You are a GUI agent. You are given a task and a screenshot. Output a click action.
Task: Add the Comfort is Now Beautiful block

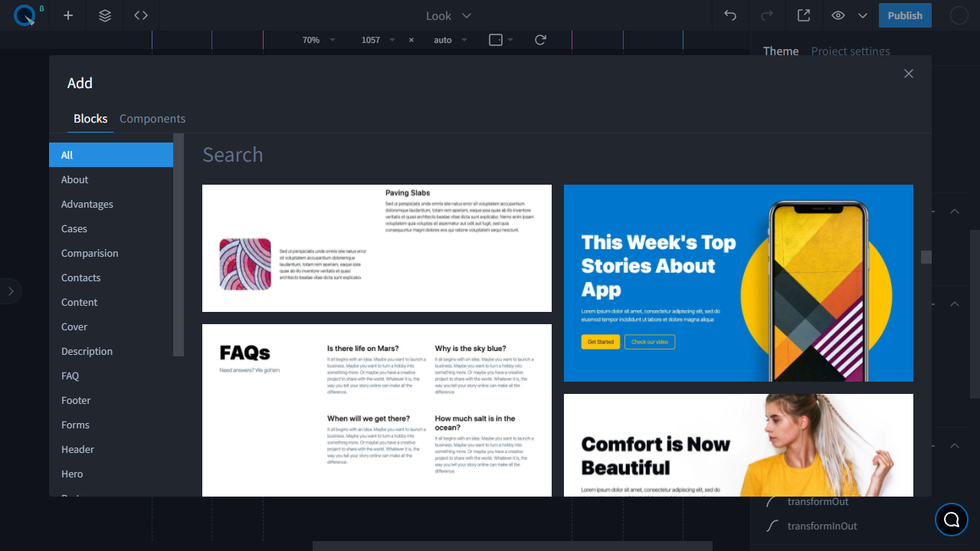(x=739, y=445)
